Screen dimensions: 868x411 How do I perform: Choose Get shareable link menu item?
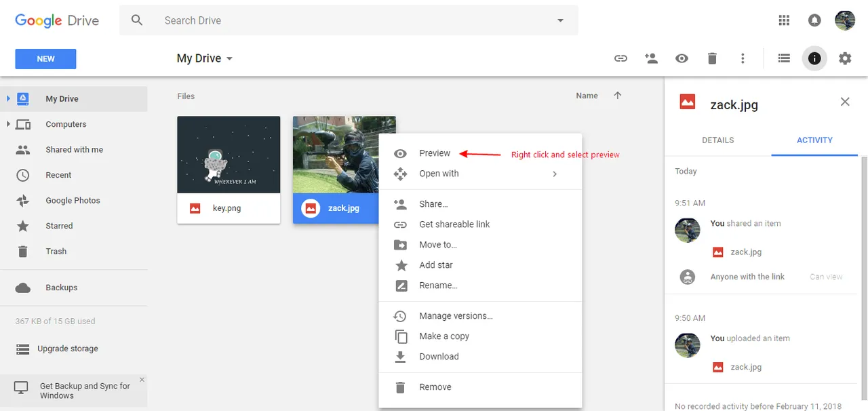pos(481,224)
